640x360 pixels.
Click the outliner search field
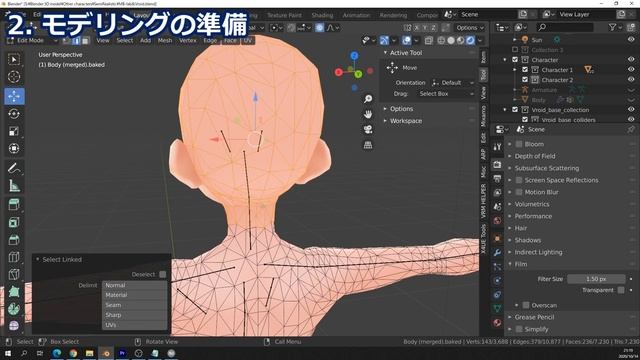564,27
